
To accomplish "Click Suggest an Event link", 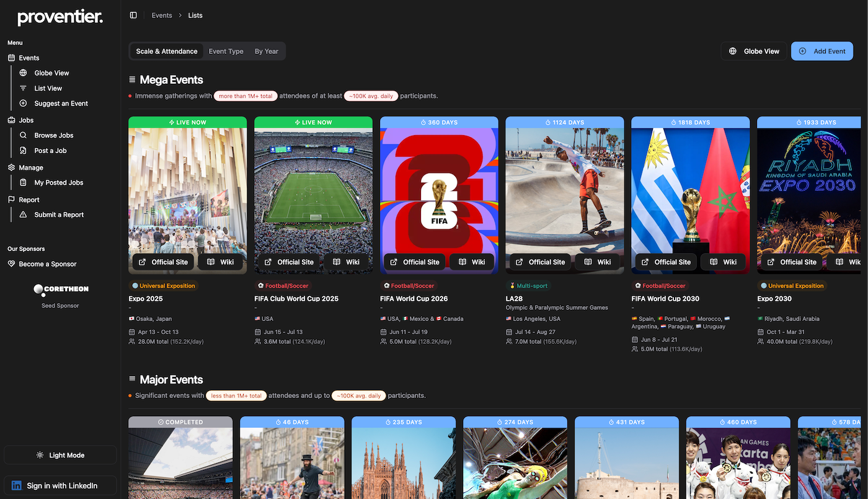I will coord(61,104).
